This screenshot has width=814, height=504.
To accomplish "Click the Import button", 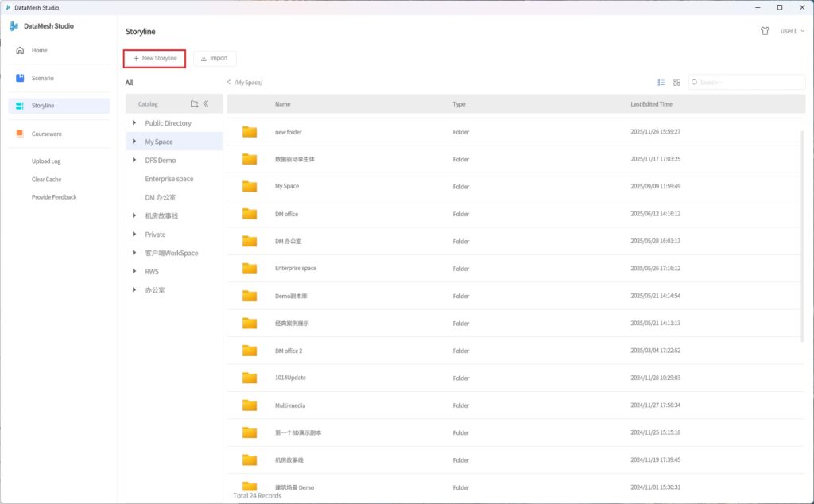I will click(215, 58).
